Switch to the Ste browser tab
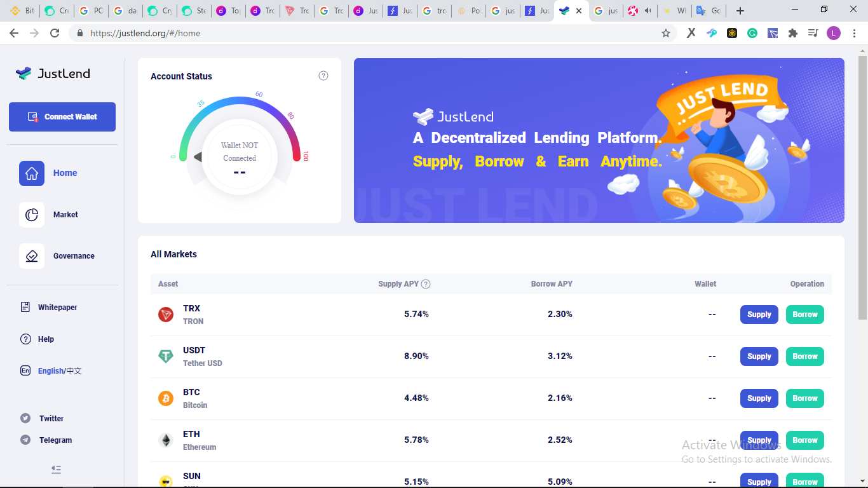 [194, 11]
